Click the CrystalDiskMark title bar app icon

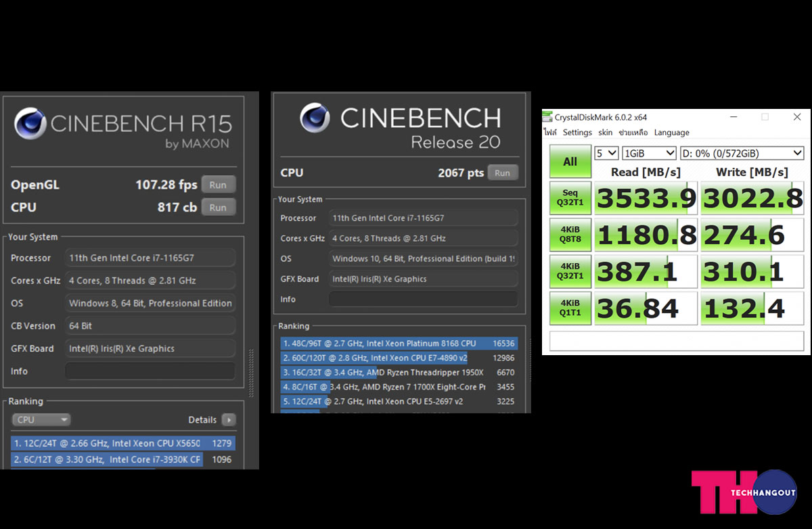(x=548, y=117)
